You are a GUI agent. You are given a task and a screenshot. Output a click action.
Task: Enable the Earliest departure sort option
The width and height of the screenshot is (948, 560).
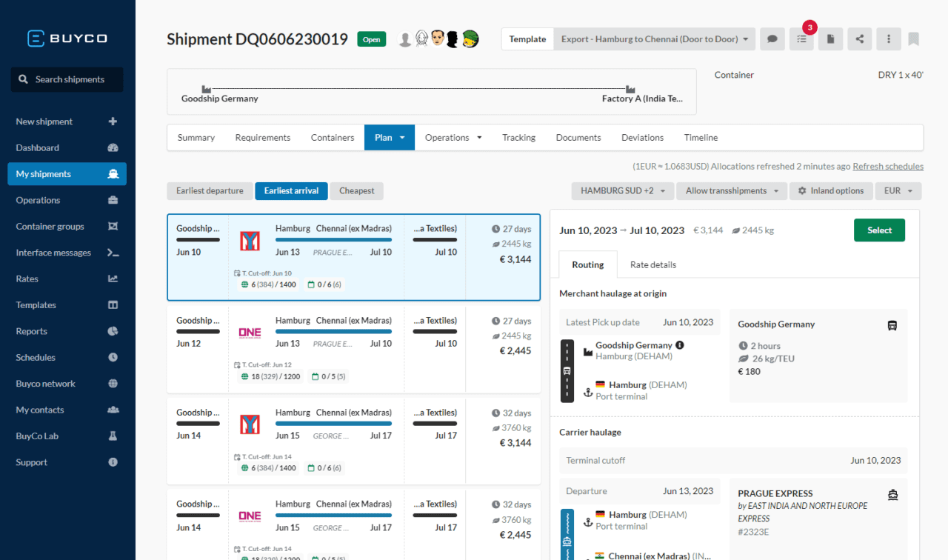click(x=210, y=190)
